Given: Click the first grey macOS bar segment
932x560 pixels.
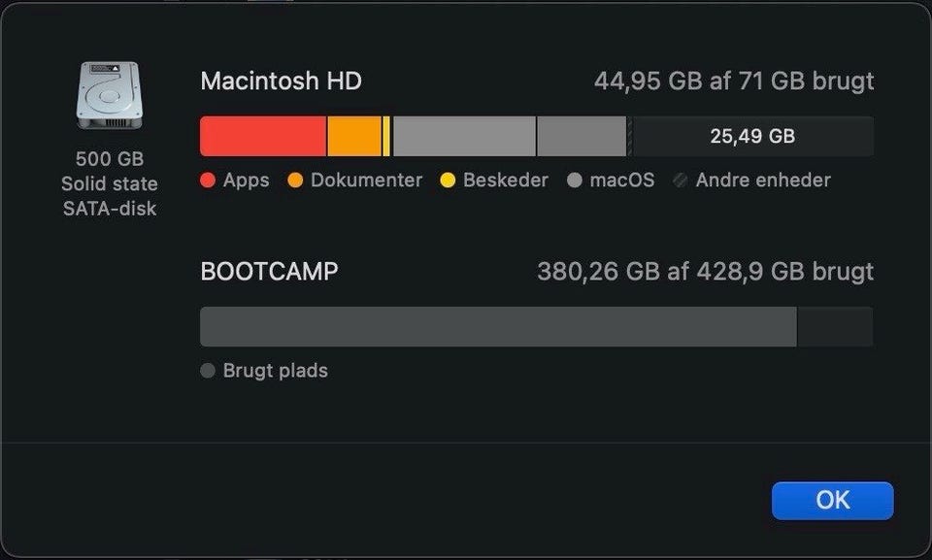Looking at the screenshot, I should [x=464, y=137].
